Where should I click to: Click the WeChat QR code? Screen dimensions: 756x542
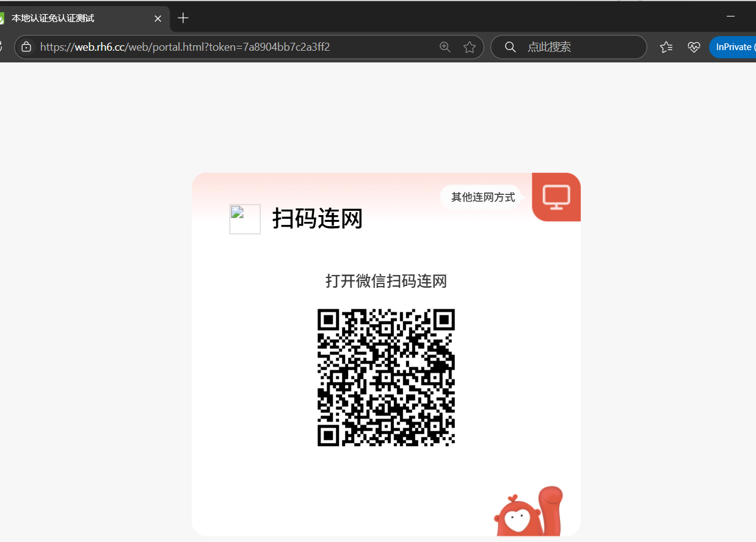[386, 378]
